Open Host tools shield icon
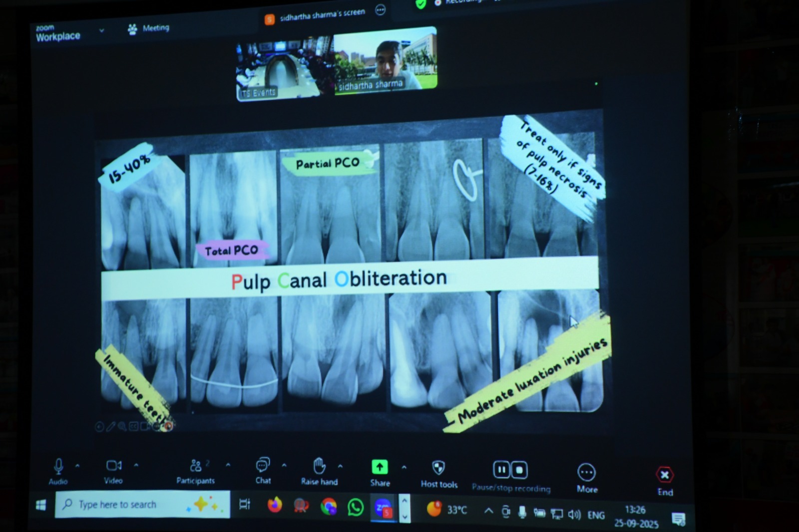799x532 pixels. (438, 468)
